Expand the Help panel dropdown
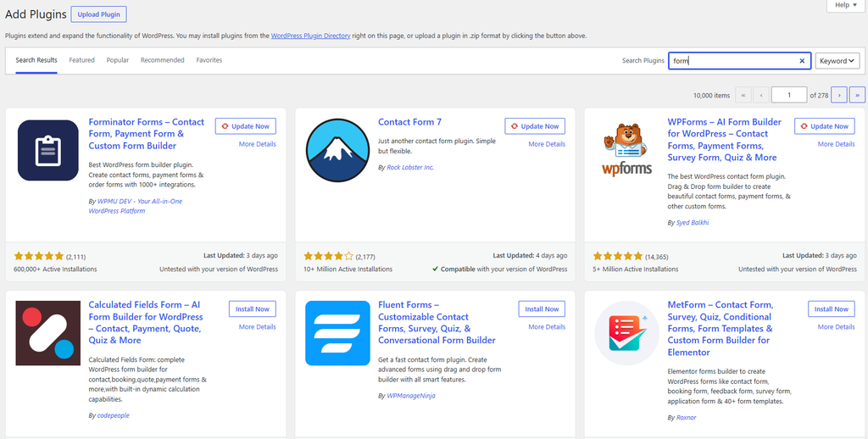The width and height of the screenshot is (868, 439). click(x=845, y=5)
